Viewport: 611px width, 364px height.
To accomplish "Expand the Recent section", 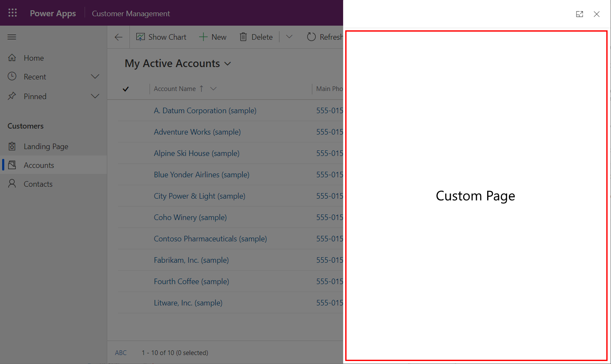I will click(95, 76).
